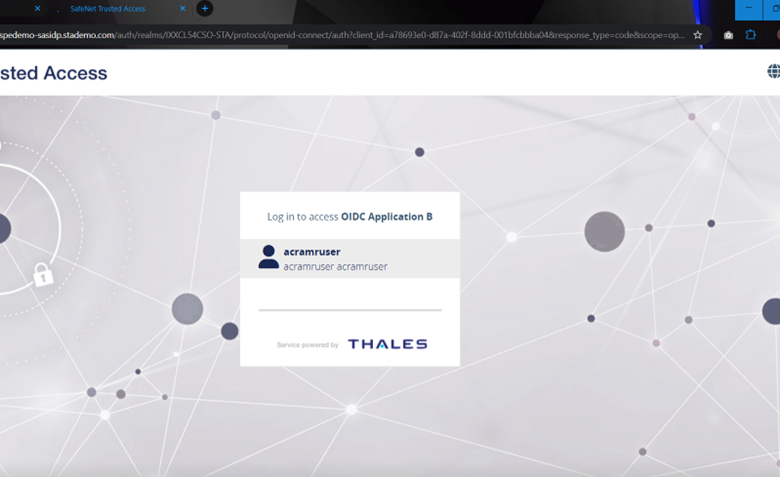Click the Thales logo

(x=387, y=344)
